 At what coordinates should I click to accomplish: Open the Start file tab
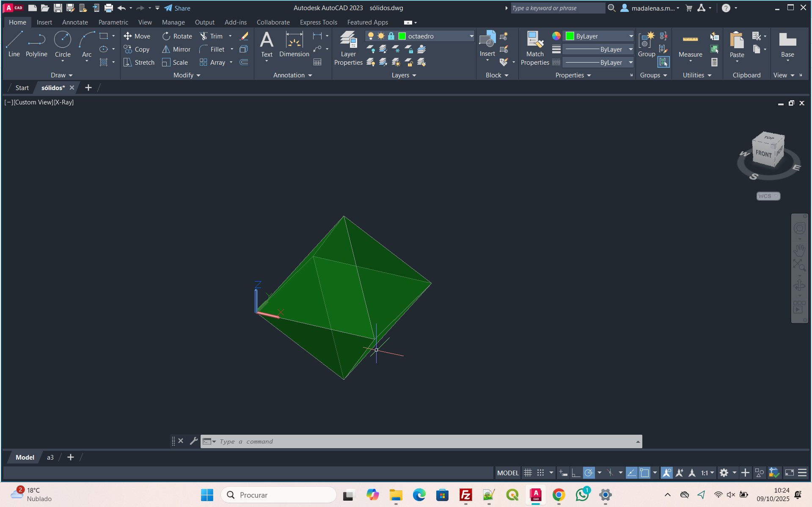[x=22, y=88]
